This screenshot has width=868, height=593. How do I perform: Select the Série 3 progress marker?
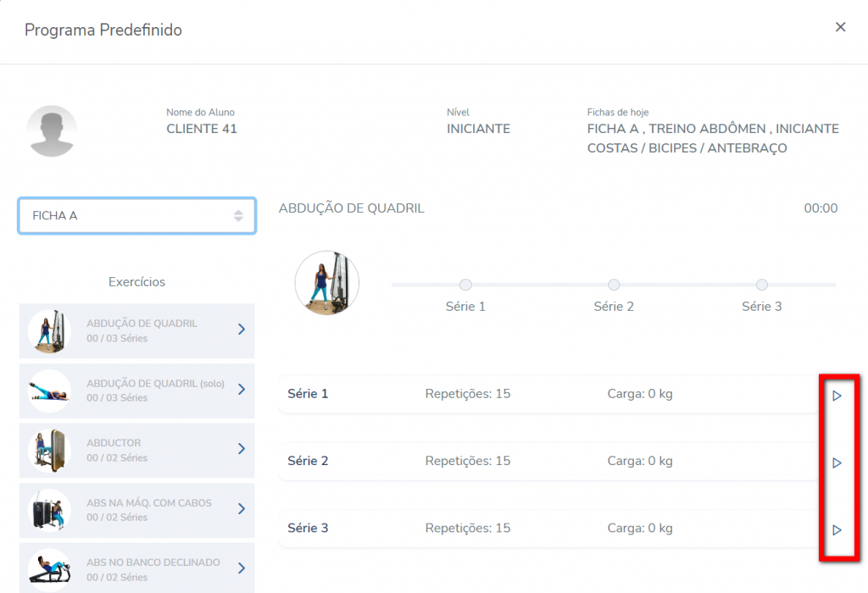click(x=762, y=285)
